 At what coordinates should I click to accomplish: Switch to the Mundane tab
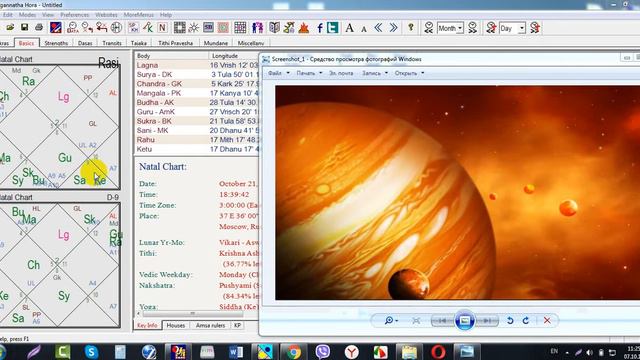(x=216, y=43)
